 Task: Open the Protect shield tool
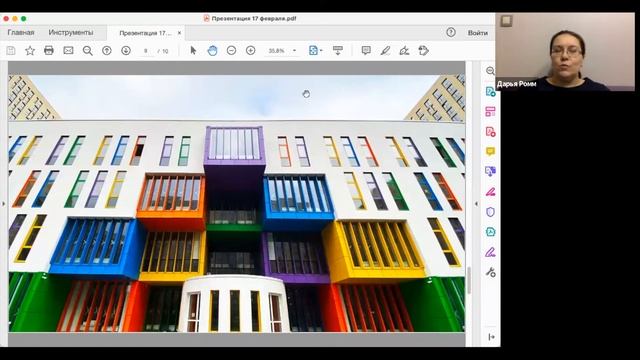[490, 212]
